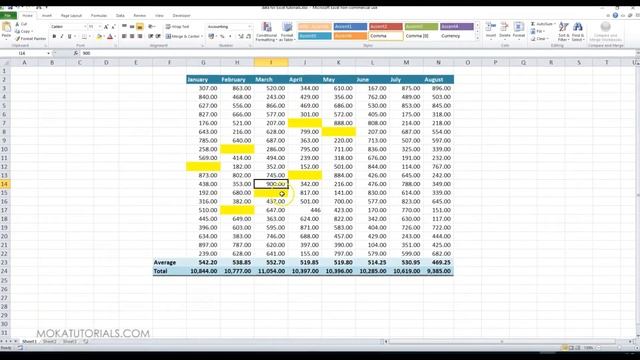The width and height of the screenshot is (640, 360).
Task: Toggle underline formatting
Action: (69, 36)
